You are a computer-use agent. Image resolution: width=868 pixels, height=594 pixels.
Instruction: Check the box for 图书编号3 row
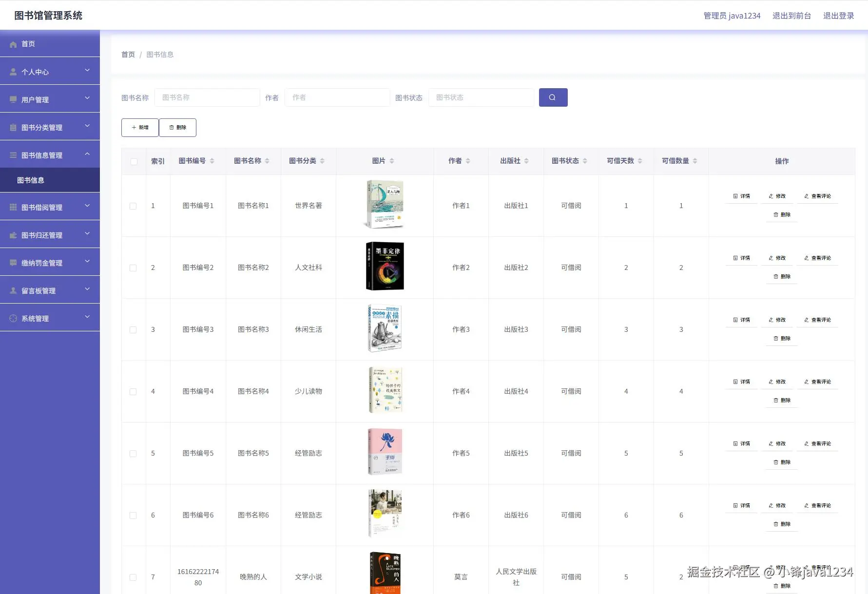133,330
